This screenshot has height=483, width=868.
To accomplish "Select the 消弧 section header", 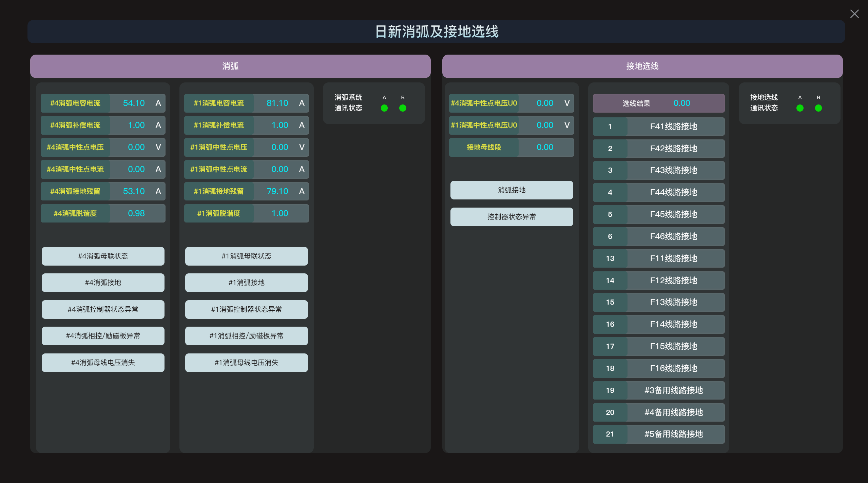I will 230,66.
